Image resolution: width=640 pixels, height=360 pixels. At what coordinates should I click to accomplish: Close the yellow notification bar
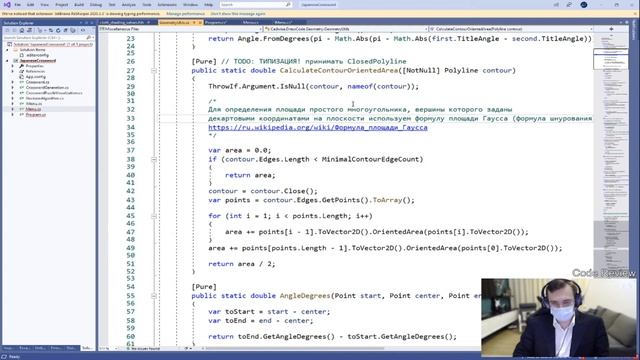click(x=636, y=13)
